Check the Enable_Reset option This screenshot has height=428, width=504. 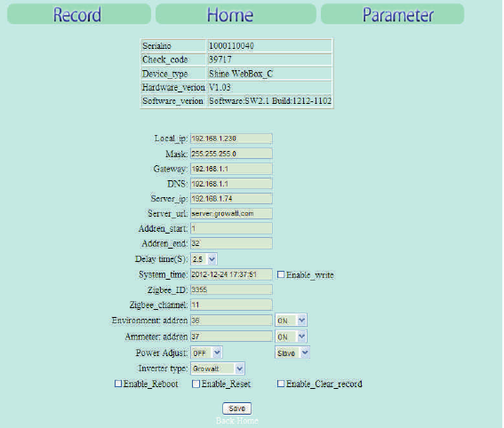coord(196,384)
